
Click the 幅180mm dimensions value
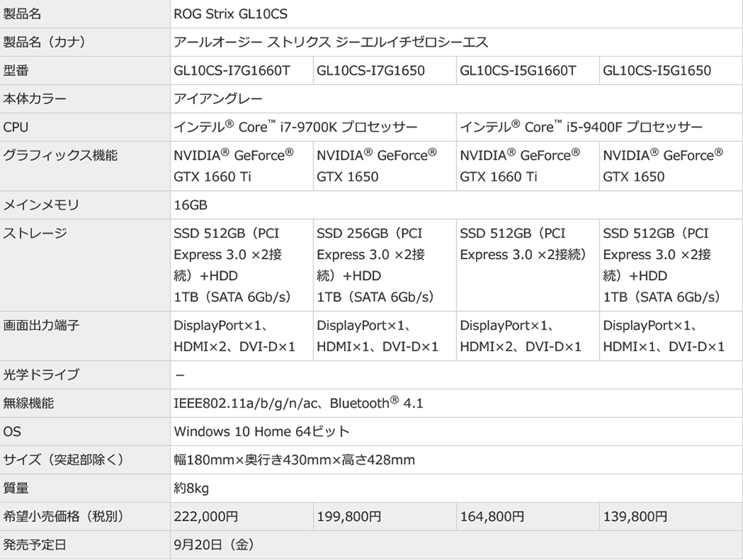pos(295,460)
